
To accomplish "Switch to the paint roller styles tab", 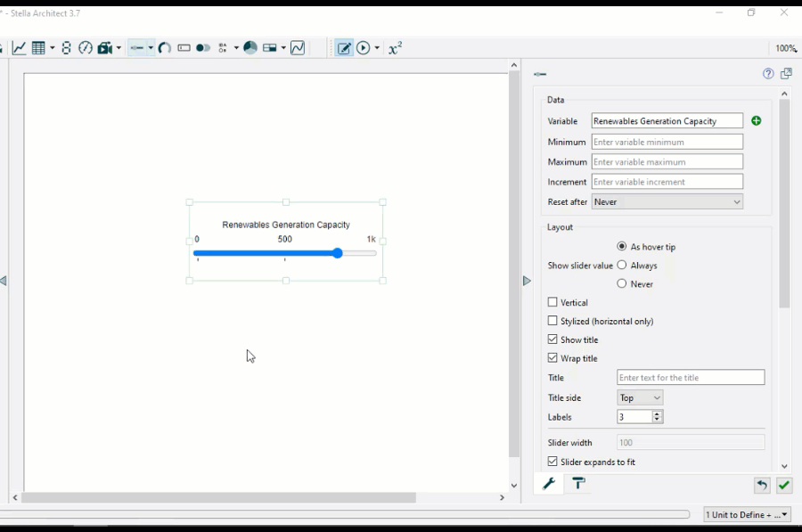I will (x=578, y=483).
